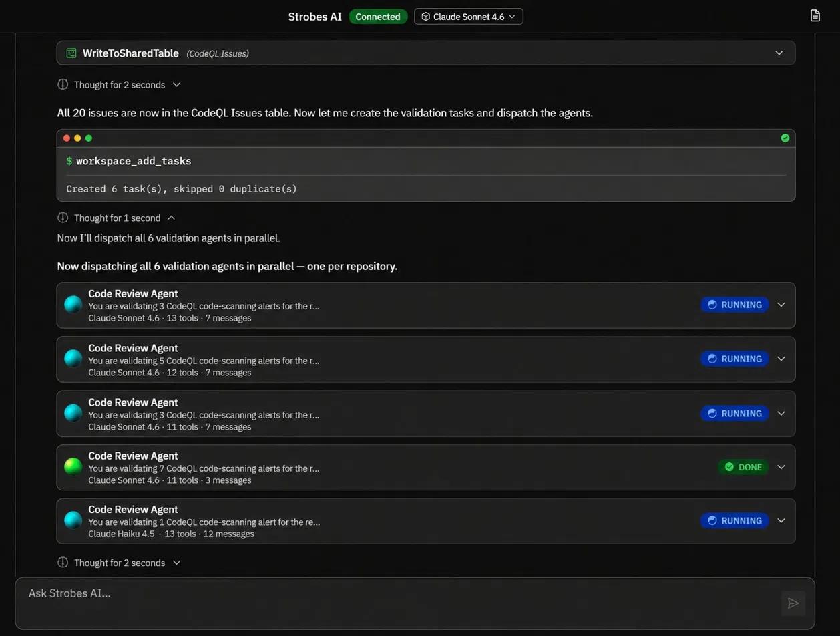The height and width of the screenshot is (636, 840).
Task: Click the cube icon in model selector
Action: pos(425,17)
